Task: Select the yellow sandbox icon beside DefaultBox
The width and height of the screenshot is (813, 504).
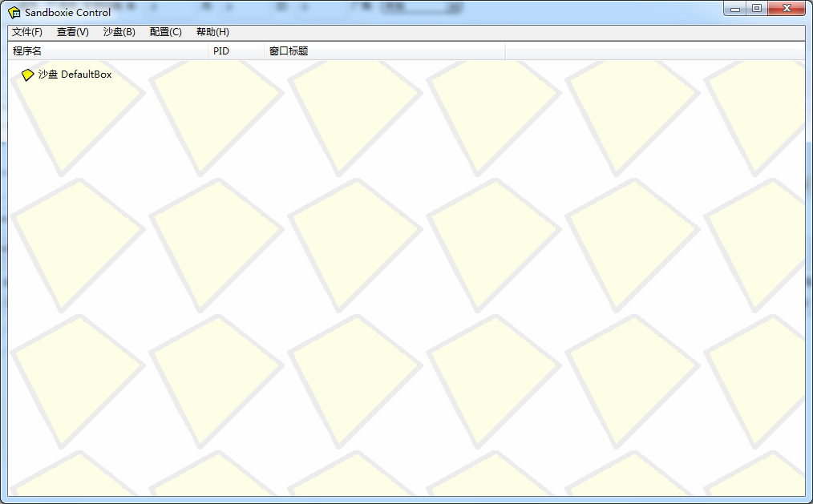Action: click(27, 75)
